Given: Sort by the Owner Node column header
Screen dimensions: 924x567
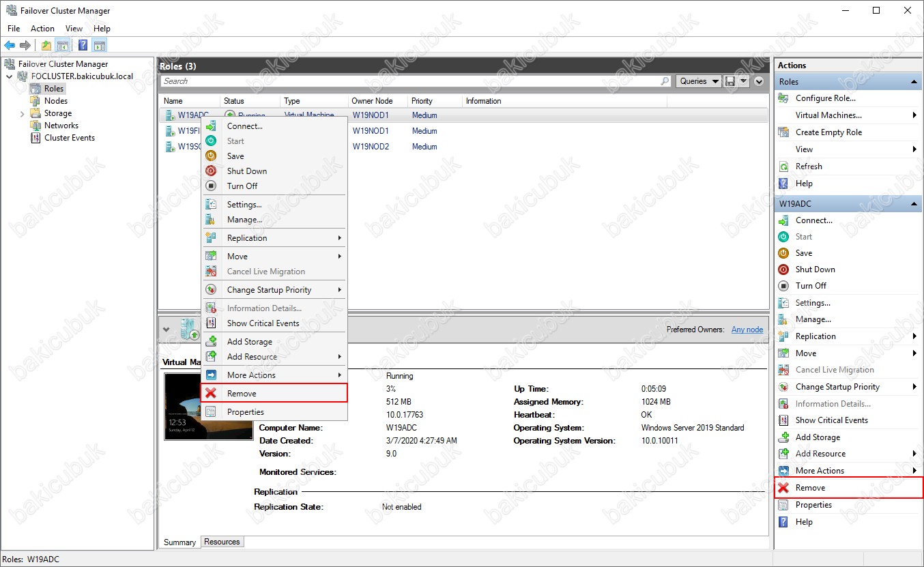Looking at the screenshot, I should pyautogui.click(x=377, y=101).
